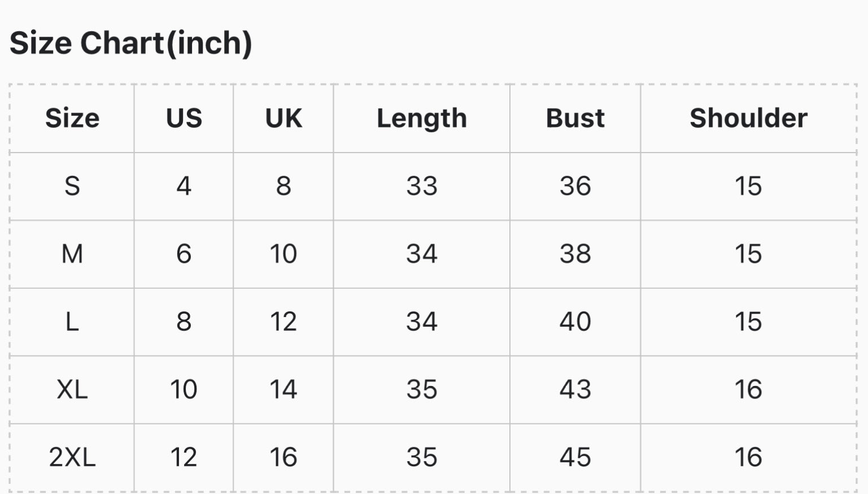Click the bust value 43 for size XL

(x=575, y=389)
